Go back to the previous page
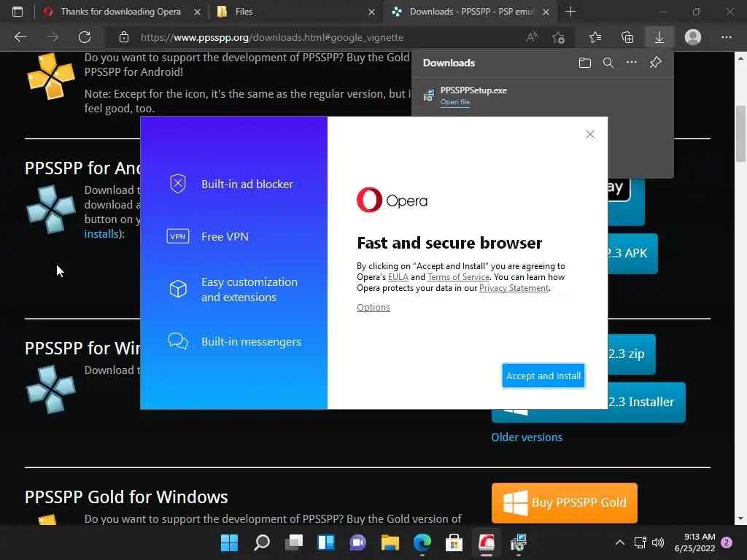This screenshot has width=747, height=560. (20, 37)
